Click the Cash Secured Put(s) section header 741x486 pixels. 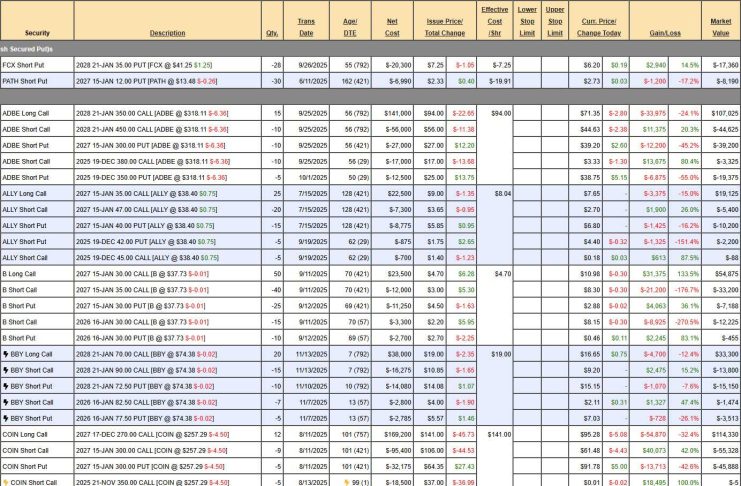point(28,47)
